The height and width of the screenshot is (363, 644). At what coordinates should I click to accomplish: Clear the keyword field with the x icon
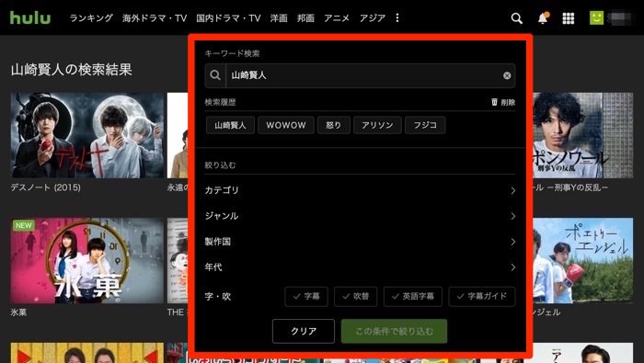coord(507,75)
